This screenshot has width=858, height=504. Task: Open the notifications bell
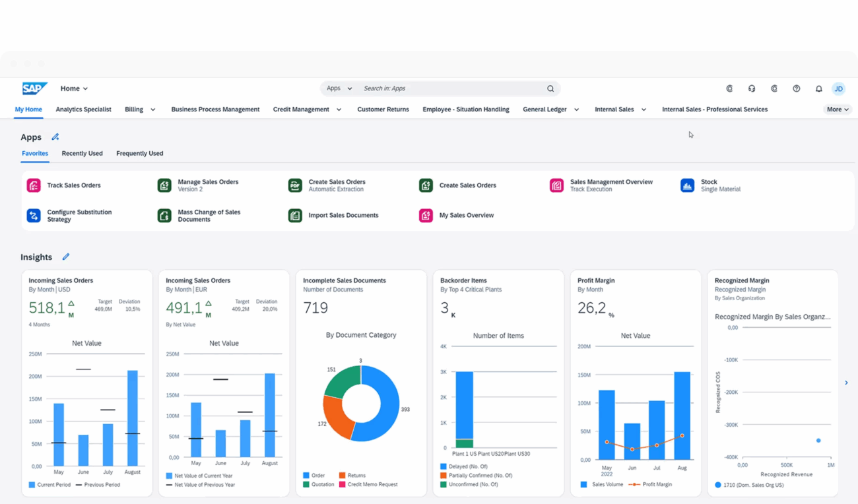tap(818, 88)
